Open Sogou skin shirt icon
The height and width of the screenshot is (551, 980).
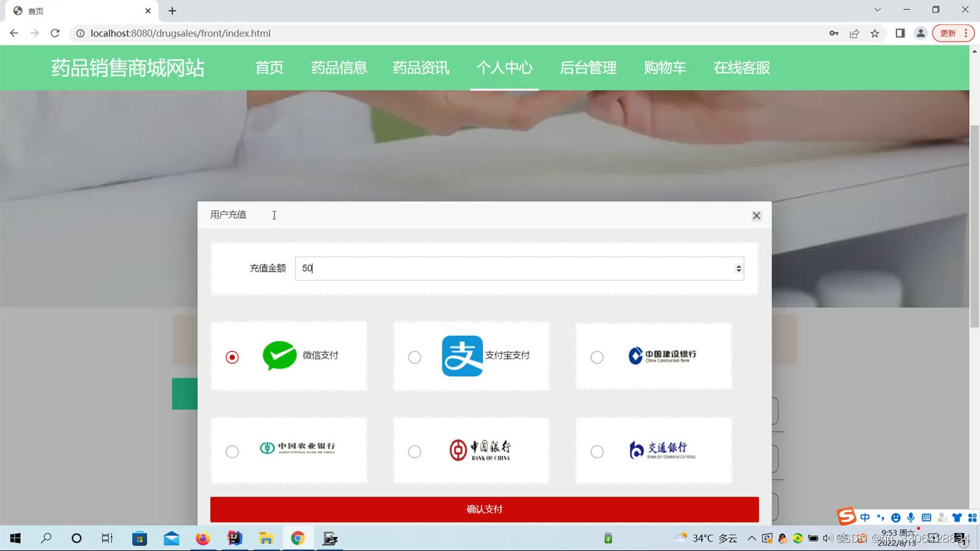957,517
